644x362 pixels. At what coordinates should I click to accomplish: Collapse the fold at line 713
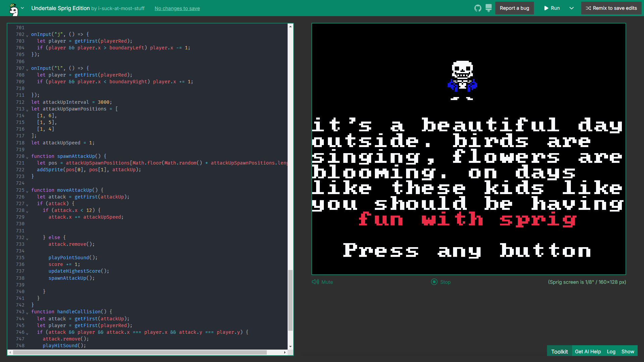click(x=27, y=109)
